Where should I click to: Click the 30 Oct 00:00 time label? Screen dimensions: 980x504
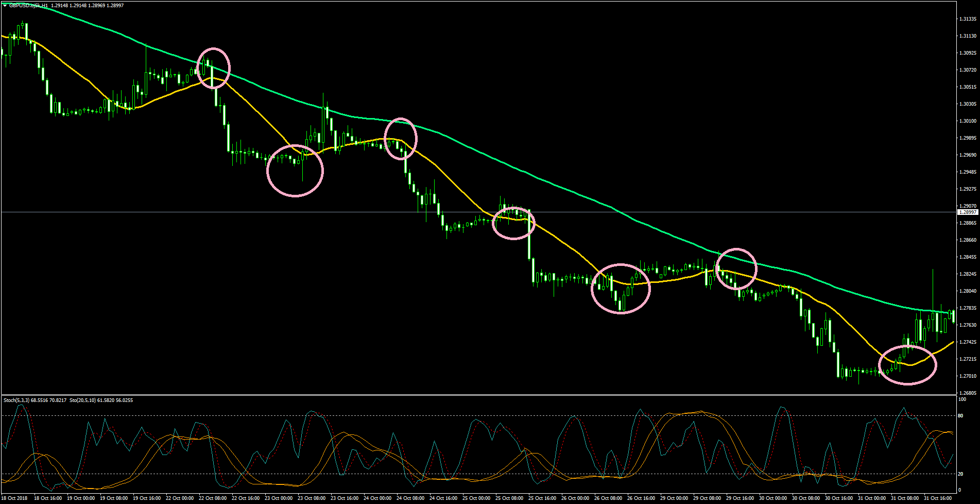pyautogui.click(x=773, y=498)
